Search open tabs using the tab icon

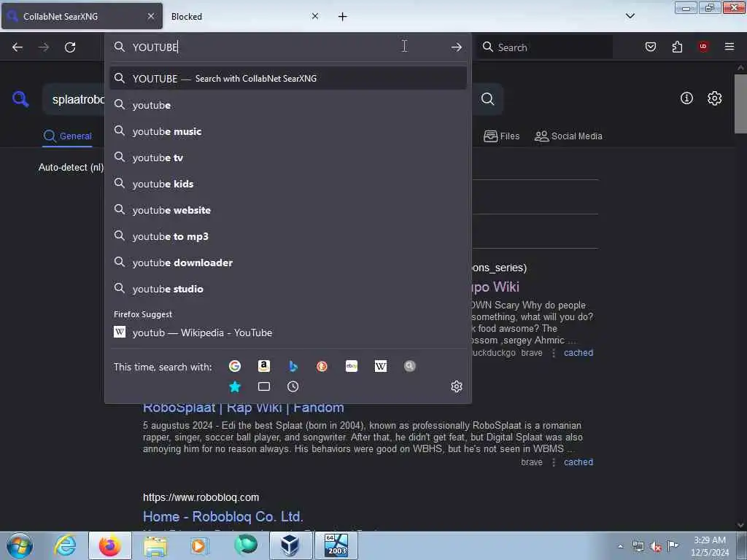tap(264, 386)
